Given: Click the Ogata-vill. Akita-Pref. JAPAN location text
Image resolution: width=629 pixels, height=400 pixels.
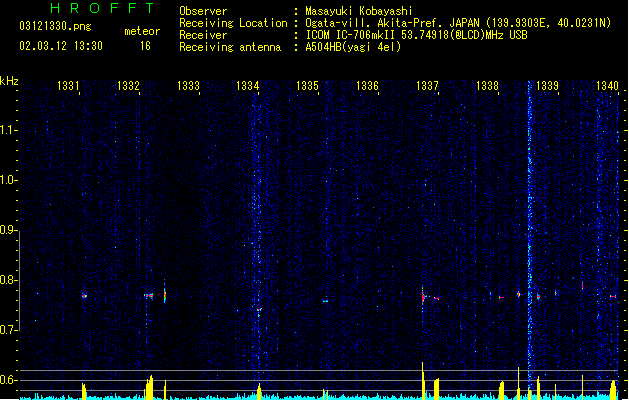Looking at the screenshot, I should 392,23.
